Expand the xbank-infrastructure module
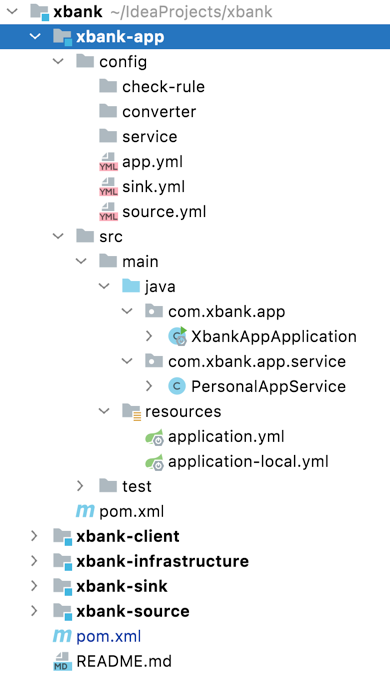Image resolution: width=390 pixels, height=676 pixels. pos(34,561)
